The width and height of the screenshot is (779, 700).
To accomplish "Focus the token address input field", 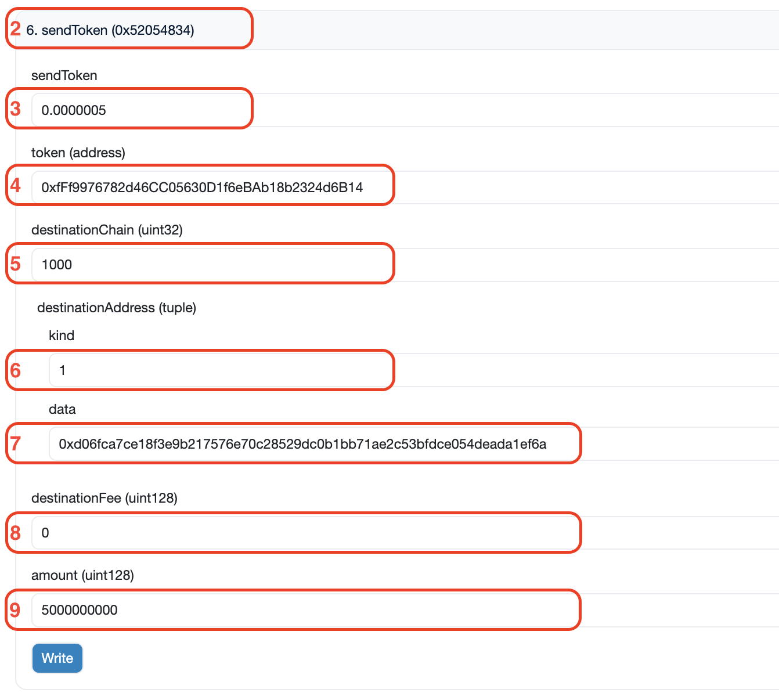I will click(x=406, y=187).
